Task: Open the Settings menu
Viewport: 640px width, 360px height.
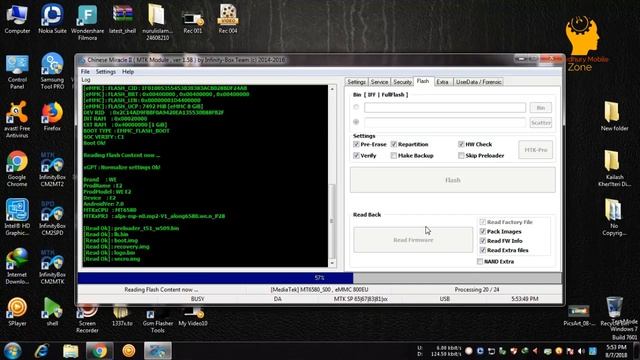Action: click(106, 71)
